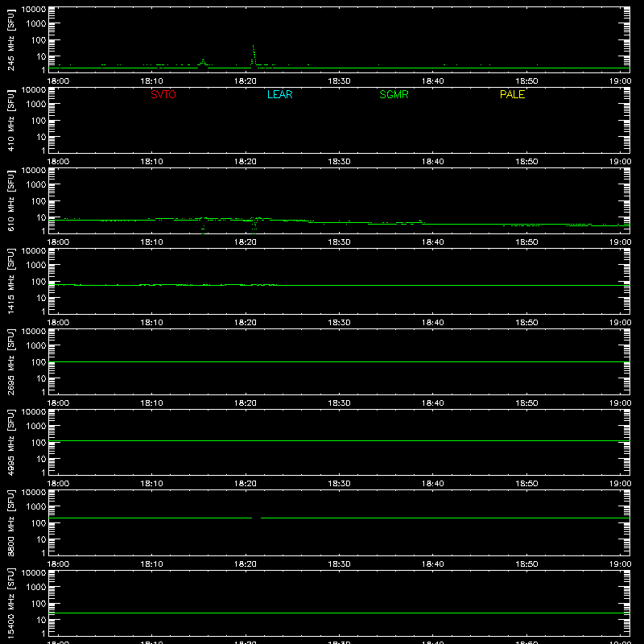Viewport: 644px width, 644px height.
Task: Click 18:40 label below the 410 MHz panel
Action: point(432,162)
